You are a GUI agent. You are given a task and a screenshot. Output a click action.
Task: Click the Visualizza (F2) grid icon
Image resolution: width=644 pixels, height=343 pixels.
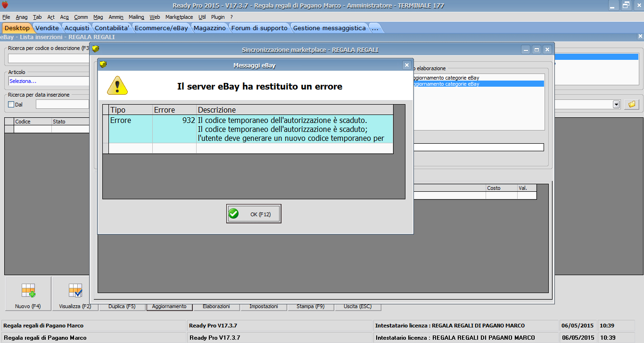coord(75,290)
